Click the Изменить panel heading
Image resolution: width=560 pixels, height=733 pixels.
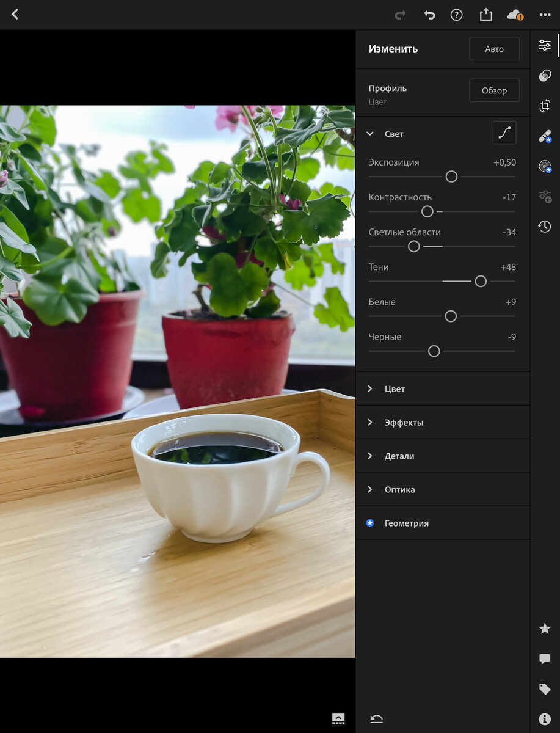click(393, 49)
